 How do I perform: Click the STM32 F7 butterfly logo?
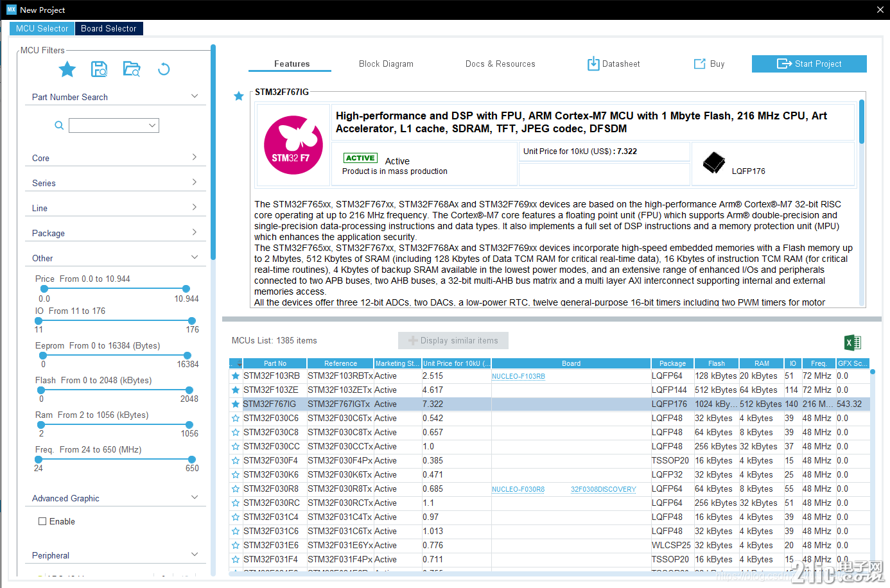293,145
